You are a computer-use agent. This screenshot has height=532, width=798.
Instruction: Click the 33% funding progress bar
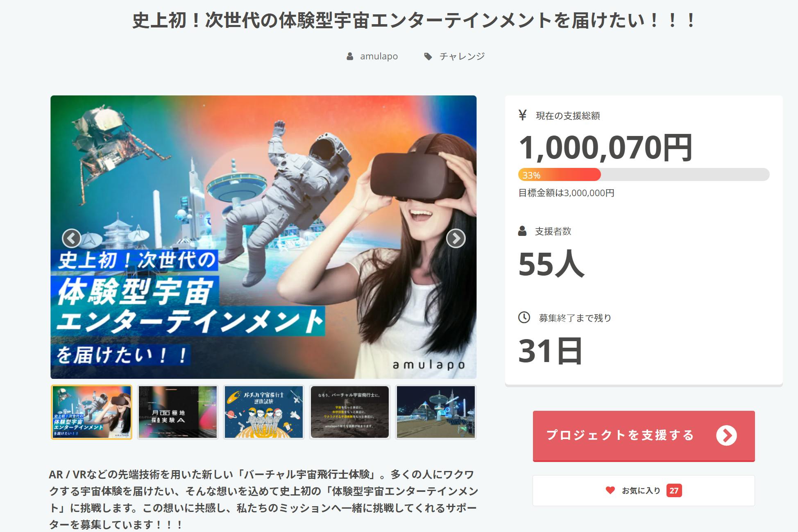point(644,175)
